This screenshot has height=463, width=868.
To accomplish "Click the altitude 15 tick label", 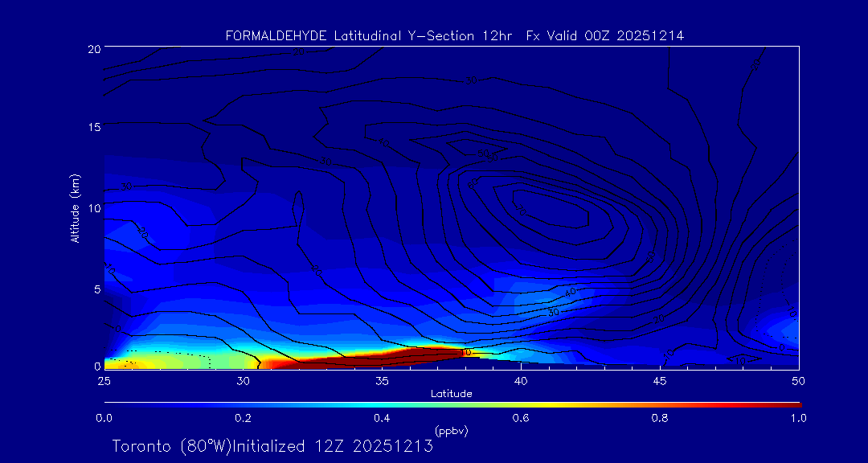I will (92, 127).
